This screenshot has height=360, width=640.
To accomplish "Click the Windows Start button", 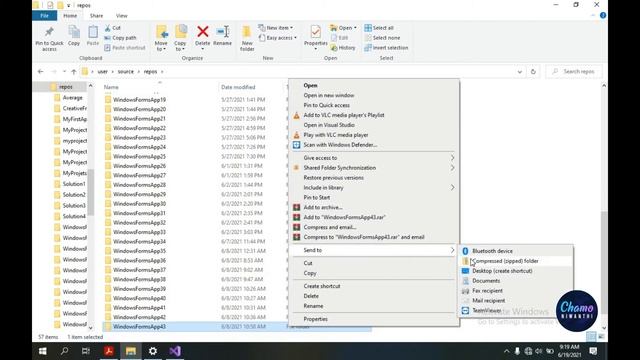I will pyautogui.click(x=42, y=351).
